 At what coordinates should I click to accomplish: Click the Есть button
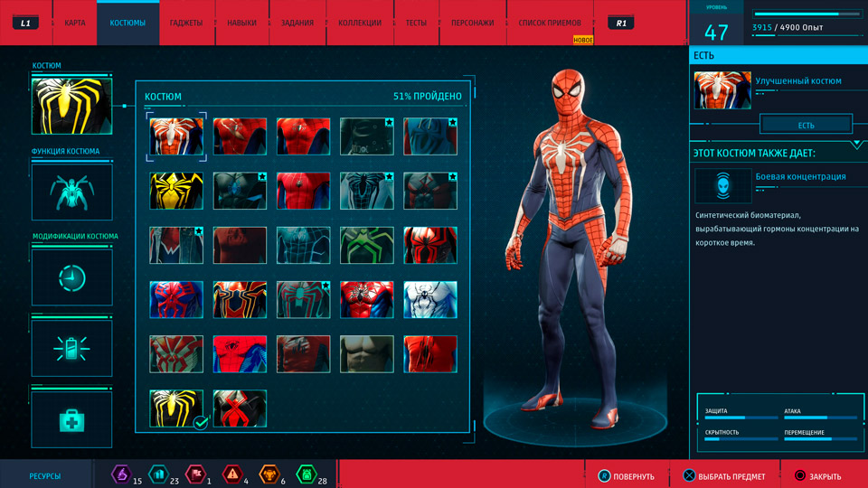point(806,125)
